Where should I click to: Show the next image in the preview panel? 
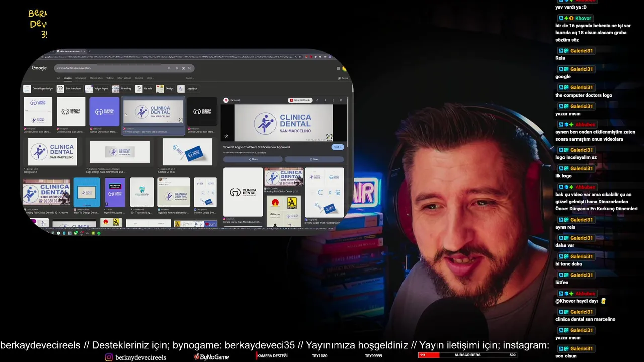[325, 100]
